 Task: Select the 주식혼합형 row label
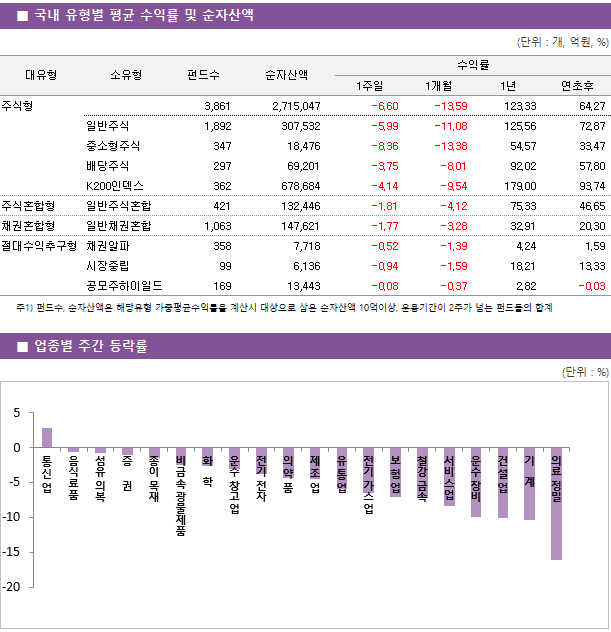(28, 206)
